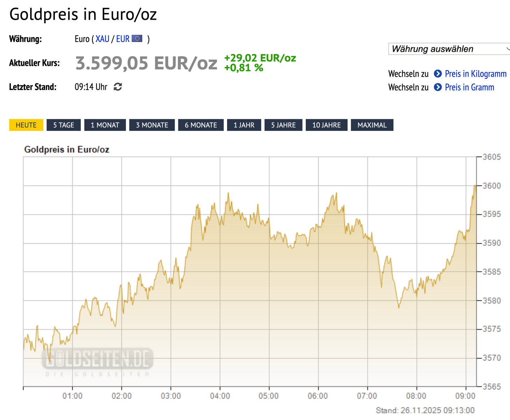Open the EUR currency link
This screenshot has height=420, width=510.
(123, 39)
